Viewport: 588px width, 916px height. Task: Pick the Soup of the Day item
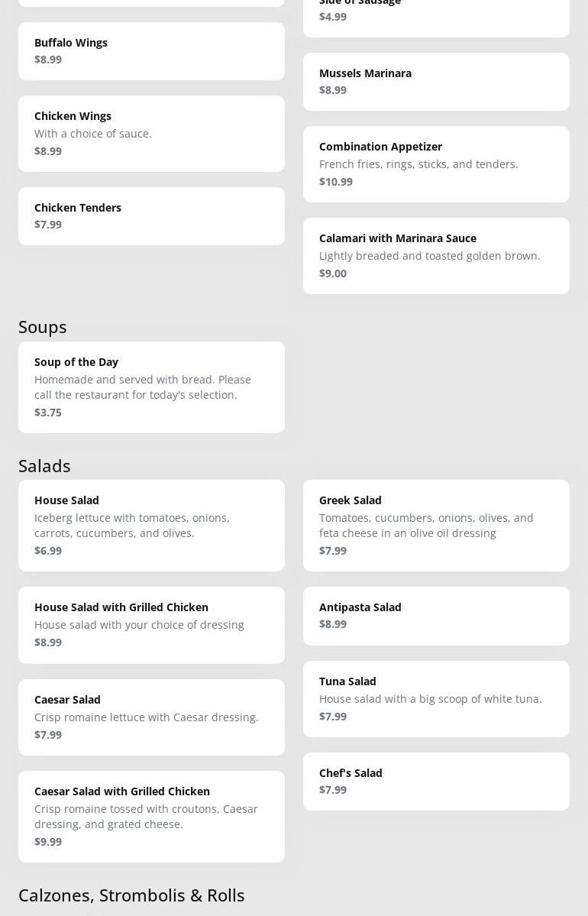coord(151,387)
